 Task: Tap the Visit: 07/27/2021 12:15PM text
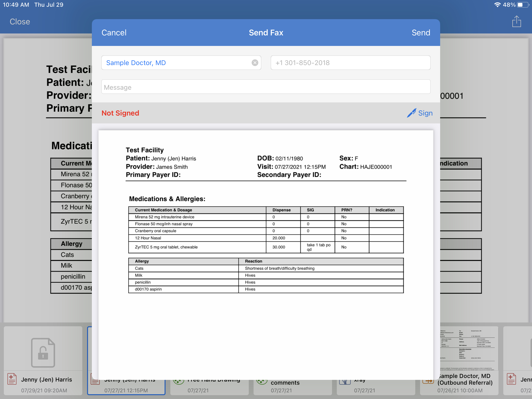[x=291, y=167]
